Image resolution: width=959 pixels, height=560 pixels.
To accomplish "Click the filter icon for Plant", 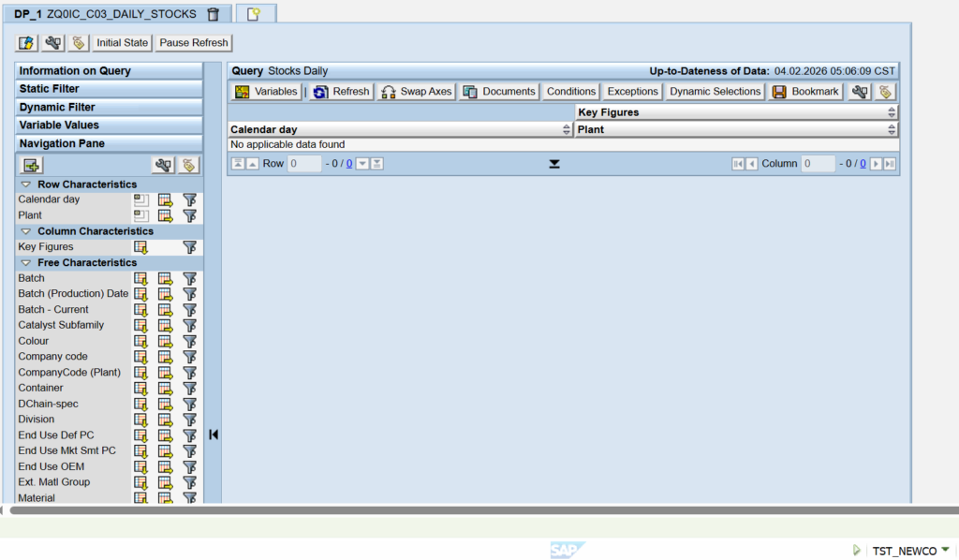I will pyautogui.click(x=189, y=215).
